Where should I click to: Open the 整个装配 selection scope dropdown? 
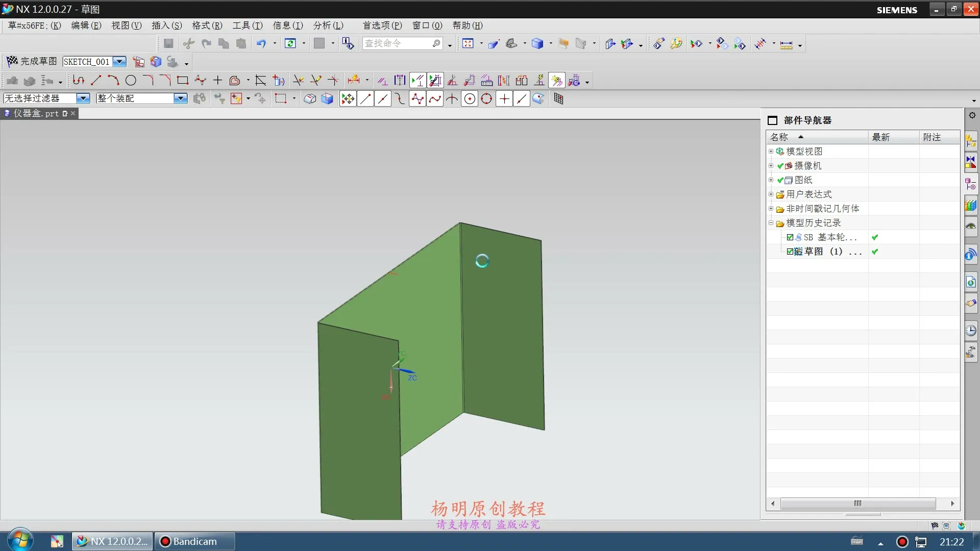180,98
